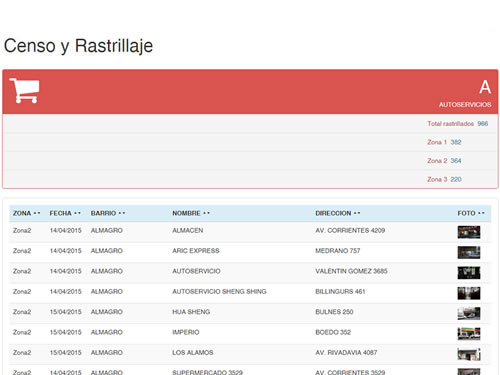Open Zona 3 count 220
Screen dimensions: 500x375
[x=456, y=179]
